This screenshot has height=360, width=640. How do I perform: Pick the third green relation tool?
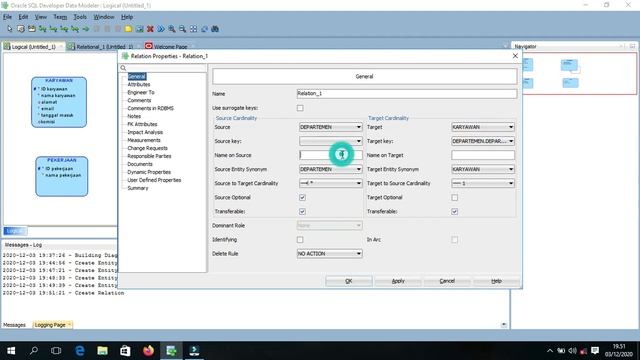click(x=64, y=29)
